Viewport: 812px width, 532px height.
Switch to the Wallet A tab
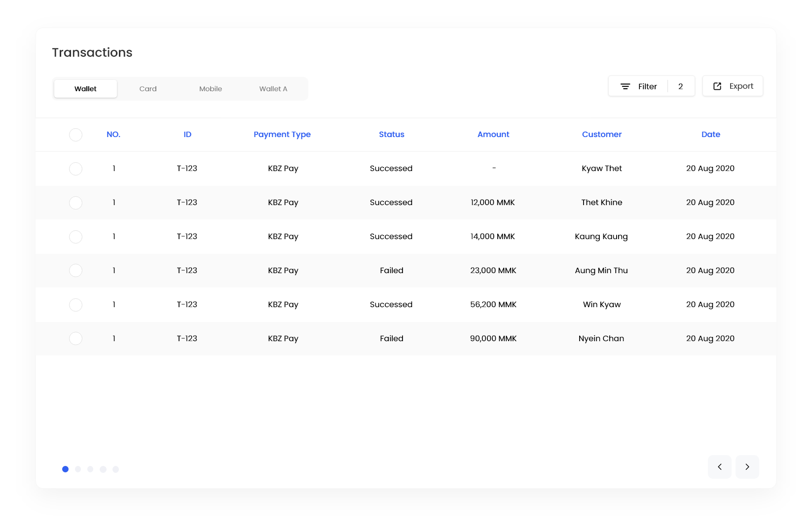(273, 89)
